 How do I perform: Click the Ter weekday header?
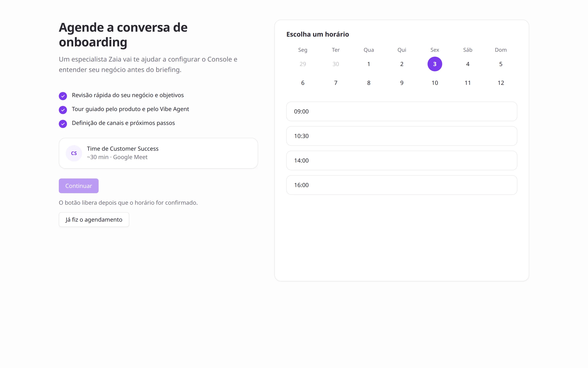336,50
